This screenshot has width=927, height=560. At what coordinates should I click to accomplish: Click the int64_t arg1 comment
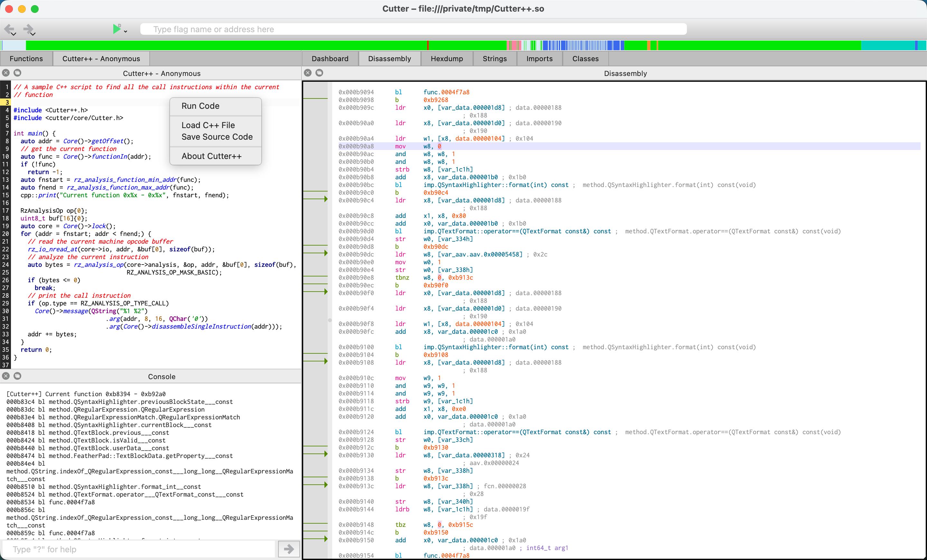click(547, 548)
